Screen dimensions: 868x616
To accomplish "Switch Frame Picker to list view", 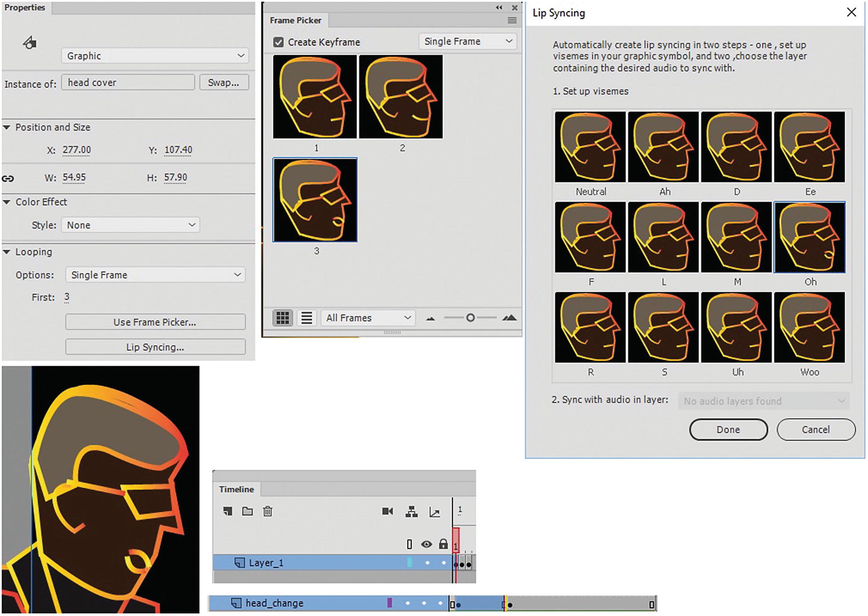I will coord(306,318).
